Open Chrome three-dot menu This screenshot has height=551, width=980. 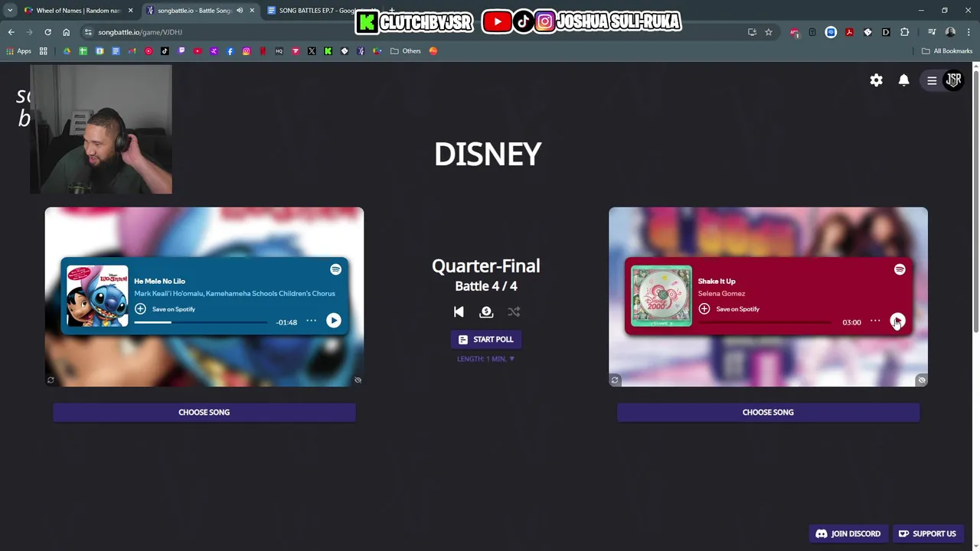[969, 32]
